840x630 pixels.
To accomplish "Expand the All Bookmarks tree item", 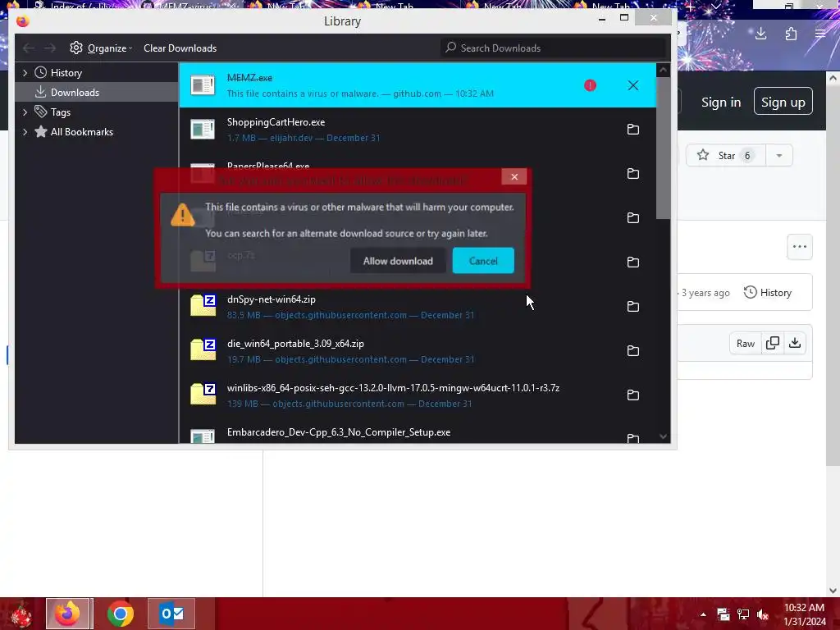I will tap(25, 132).
